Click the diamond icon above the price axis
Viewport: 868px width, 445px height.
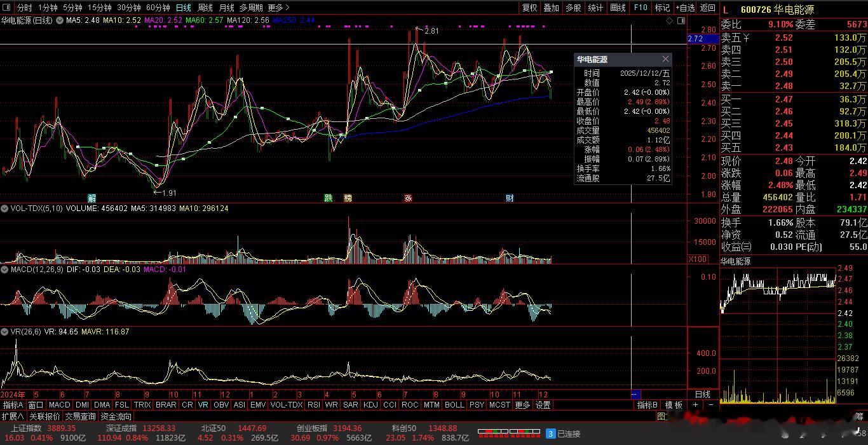(670, 20)
